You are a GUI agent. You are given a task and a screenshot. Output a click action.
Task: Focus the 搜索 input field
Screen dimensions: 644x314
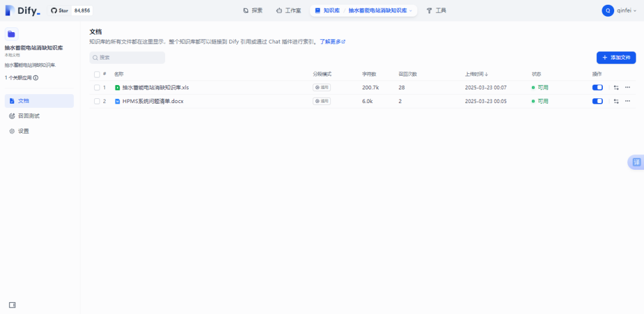point(128,58)
